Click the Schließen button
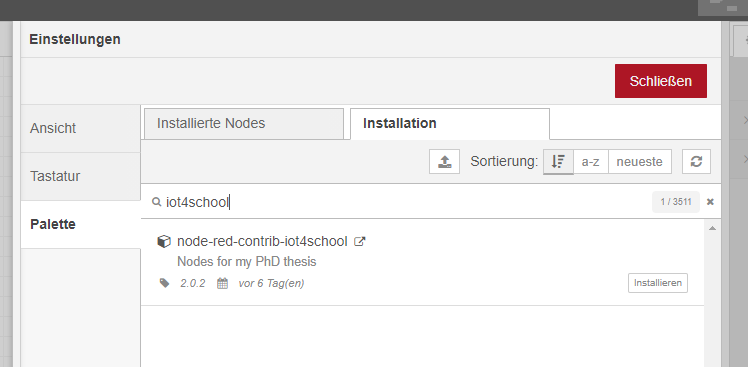 pyautogui.click(x=661, y=81)
